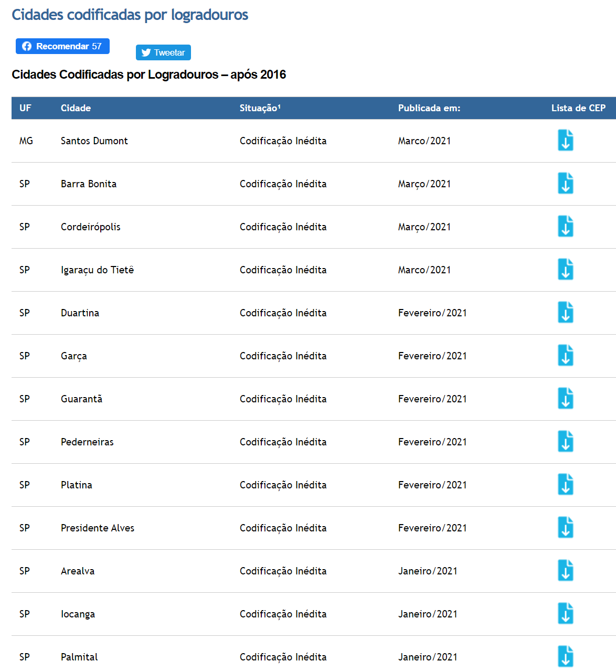
Task: Download the CEP list for Presidente Alves
Action: pos(565,528)
